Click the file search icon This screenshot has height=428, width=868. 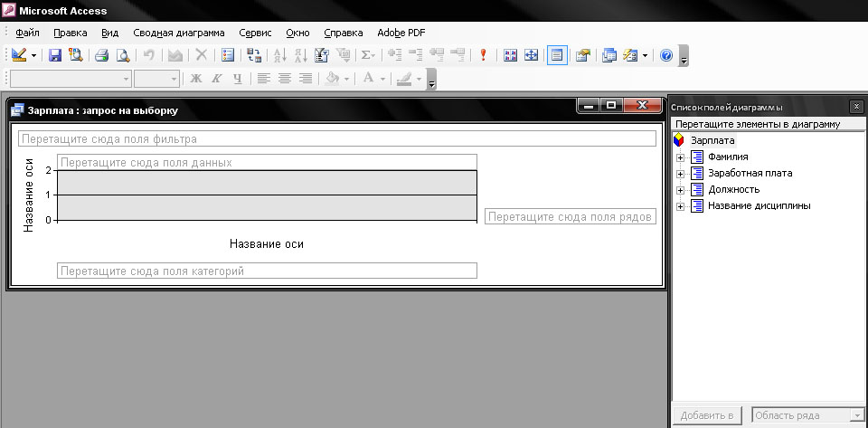pyautogui.click(x=75, y=55)
